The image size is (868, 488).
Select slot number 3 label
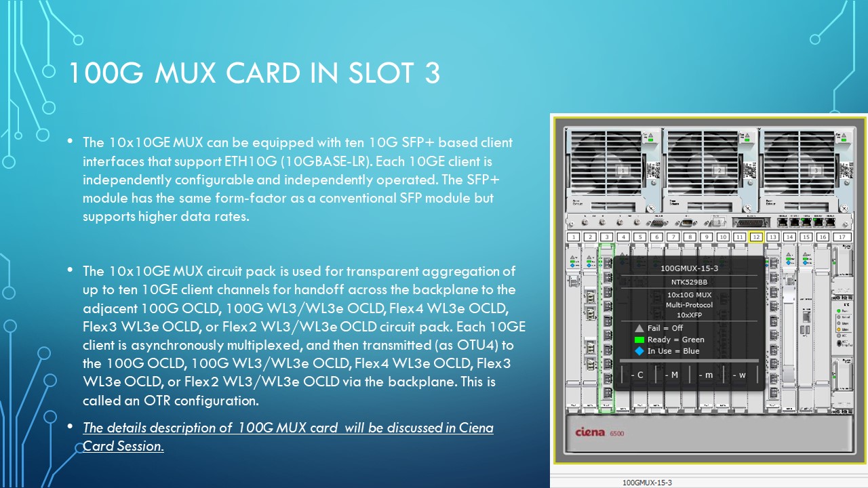(x=607, y=237)
